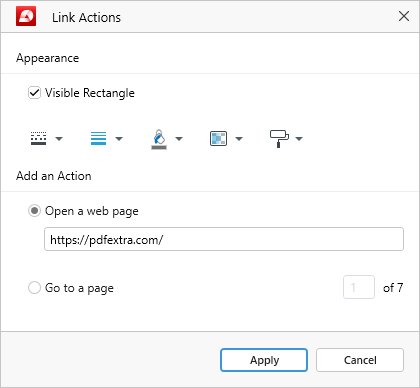Screen dimensions: 420x388
Task: Click the opacity checkerboard icon
Action: coord(219,138)
